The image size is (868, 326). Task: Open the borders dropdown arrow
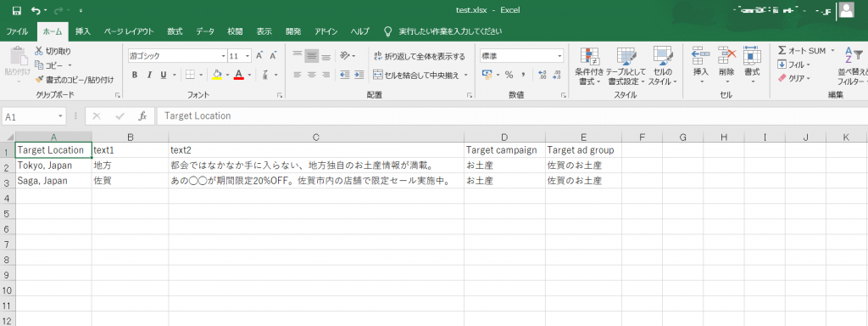(200, 75)
